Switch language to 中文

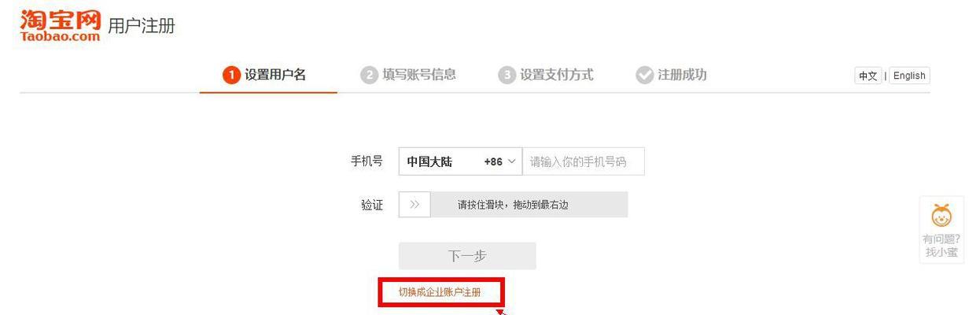868,76
